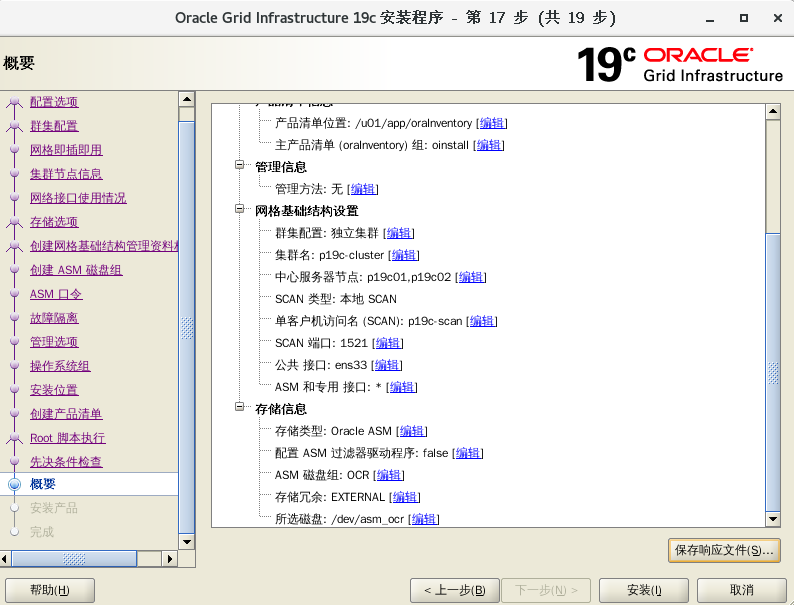
Task: Click sidebar vertical scrollbar thumb
Action: point(187,328)
